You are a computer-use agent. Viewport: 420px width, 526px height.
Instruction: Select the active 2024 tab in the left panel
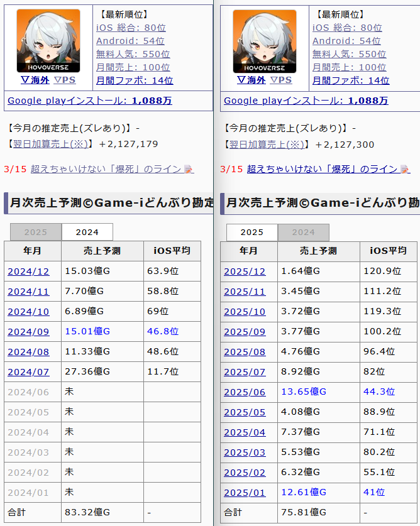point(87,232)
